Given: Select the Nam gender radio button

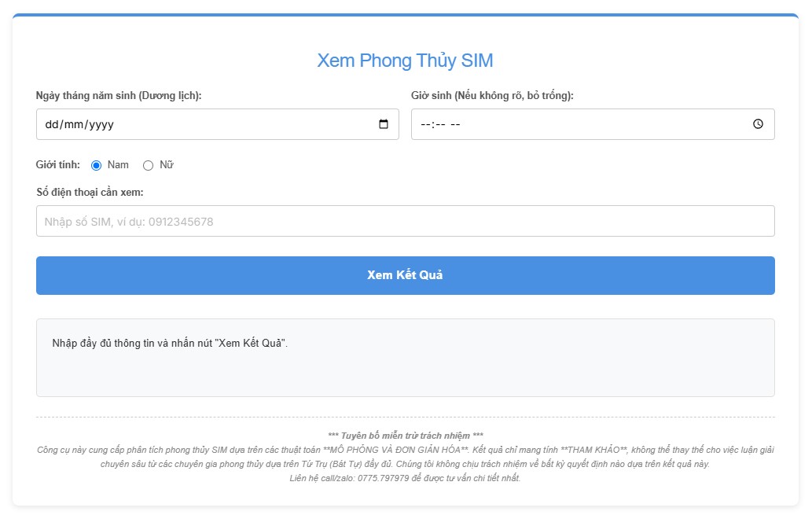Looking at the screenshot, I should 97,165.
